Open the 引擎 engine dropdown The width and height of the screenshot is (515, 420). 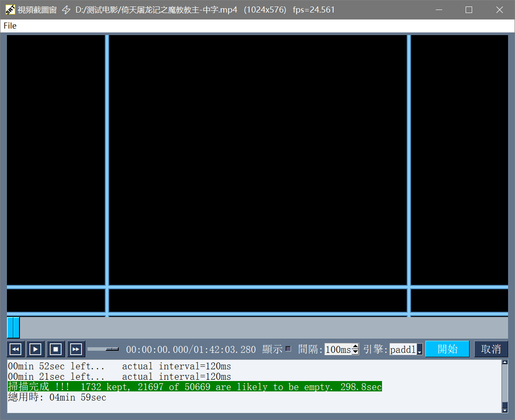point(419,349)
